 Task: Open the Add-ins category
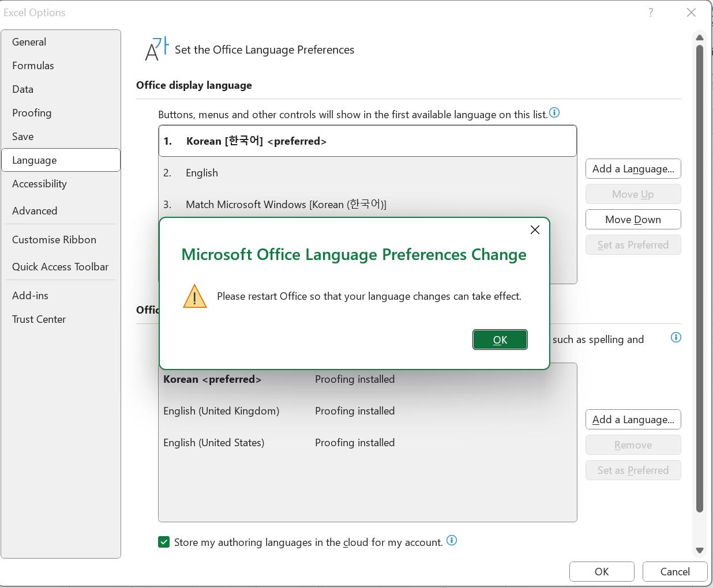coord(61,296)
